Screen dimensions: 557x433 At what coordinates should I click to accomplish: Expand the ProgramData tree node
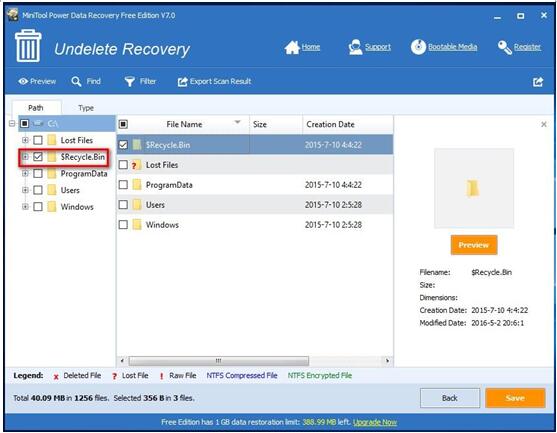click(25, 173)
